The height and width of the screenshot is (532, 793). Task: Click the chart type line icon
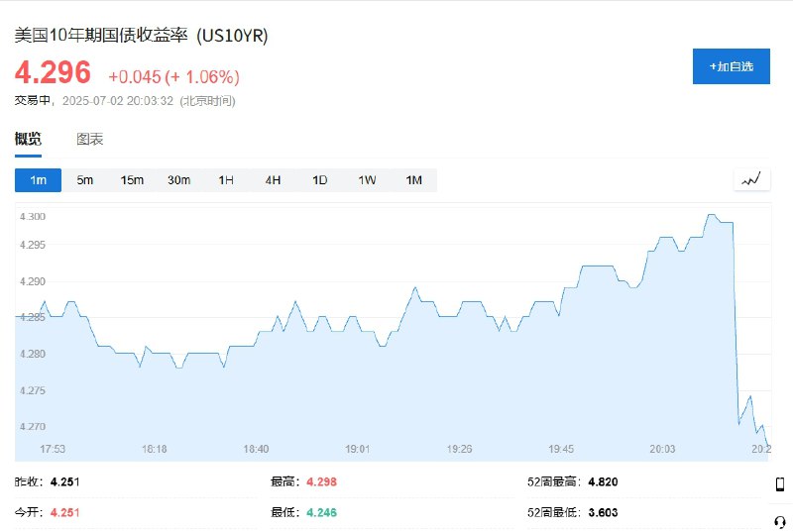point(751,180)
